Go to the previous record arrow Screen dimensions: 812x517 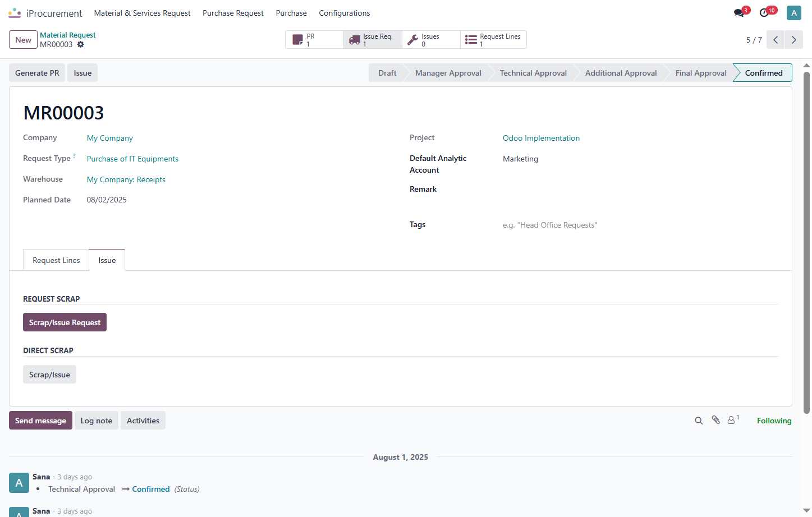point(776,40)
